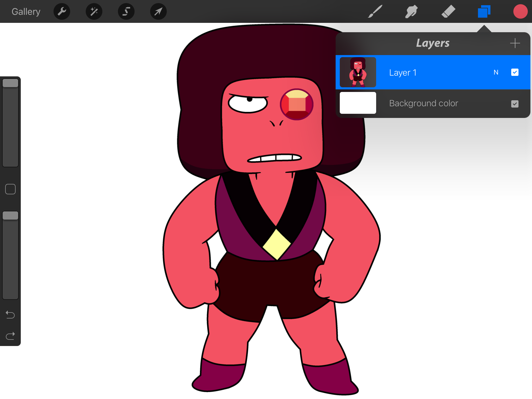Switch to the Smudge tool

[x=411, y=11]
